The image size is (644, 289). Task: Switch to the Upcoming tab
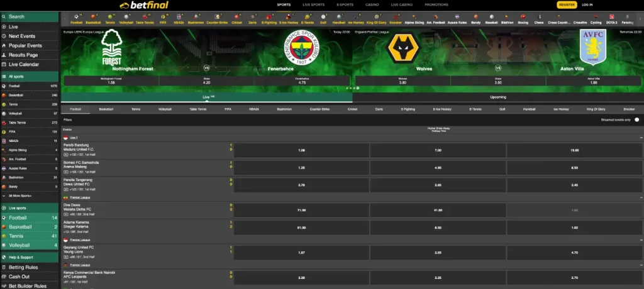click(498, 97)
